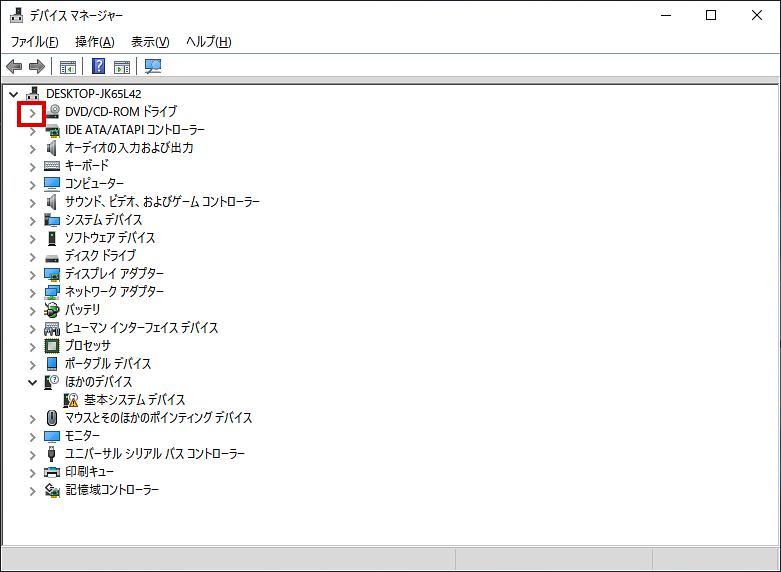This screenshot has width=781, height=572.
Task: Click the Forward arrow toolbar icon
Action: click(x=37, y=66)
